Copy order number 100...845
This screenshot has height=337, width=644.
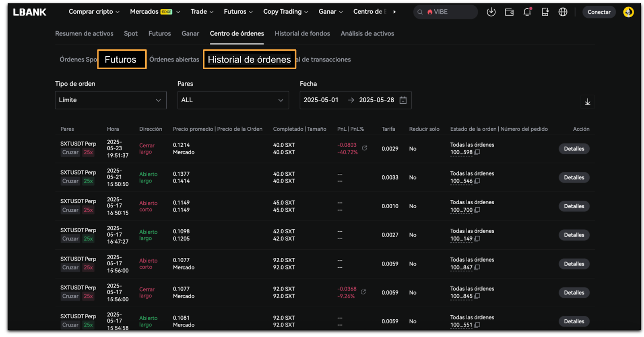pos(477,296)
